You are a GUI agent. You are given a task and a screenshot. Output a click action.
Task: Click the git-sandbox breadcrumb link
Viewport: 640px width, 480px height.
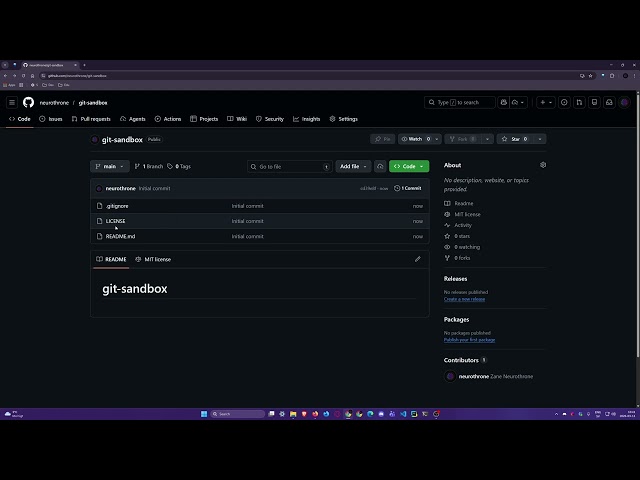pos(93,103)
